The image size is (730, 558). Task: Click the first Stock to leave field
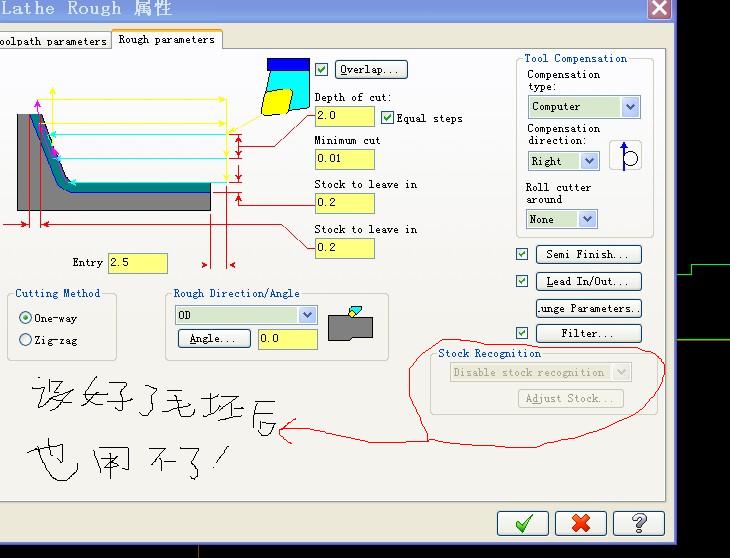[345, 203]
